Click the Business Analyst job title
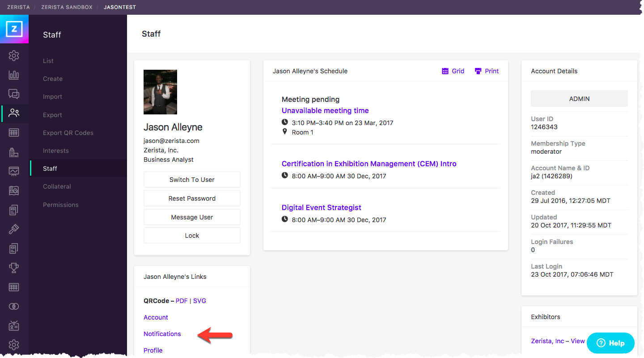The width and height of the screenshot is (644, 358). 169,160
